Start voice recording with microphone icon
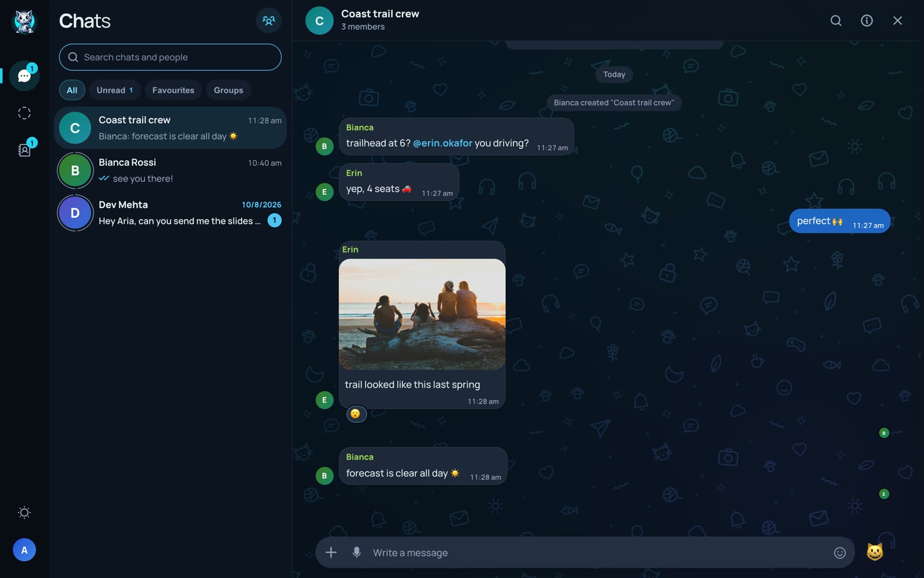This screenshot has width=924, height=578. click(x=357, y=553)
